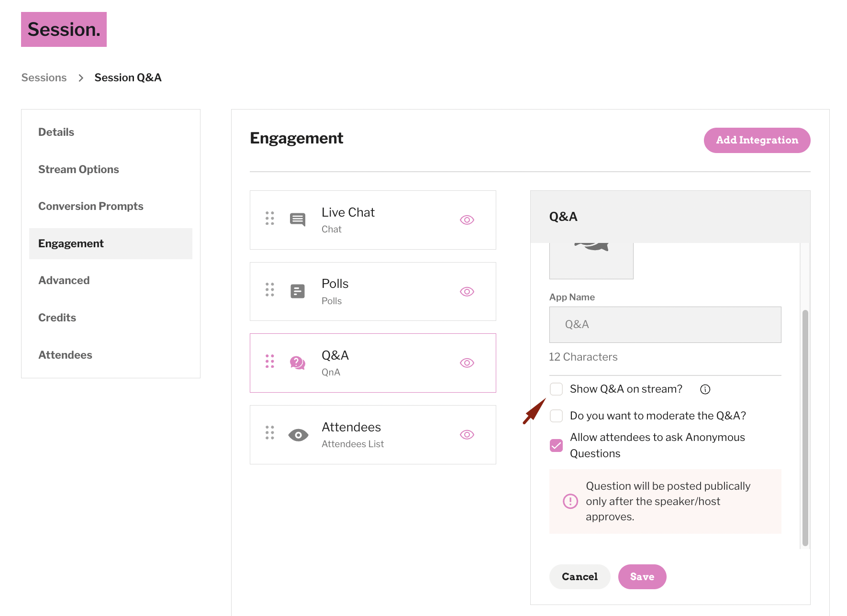Click the Q&A drag handle
Viewport: 847px width, 616px height.
270,361
